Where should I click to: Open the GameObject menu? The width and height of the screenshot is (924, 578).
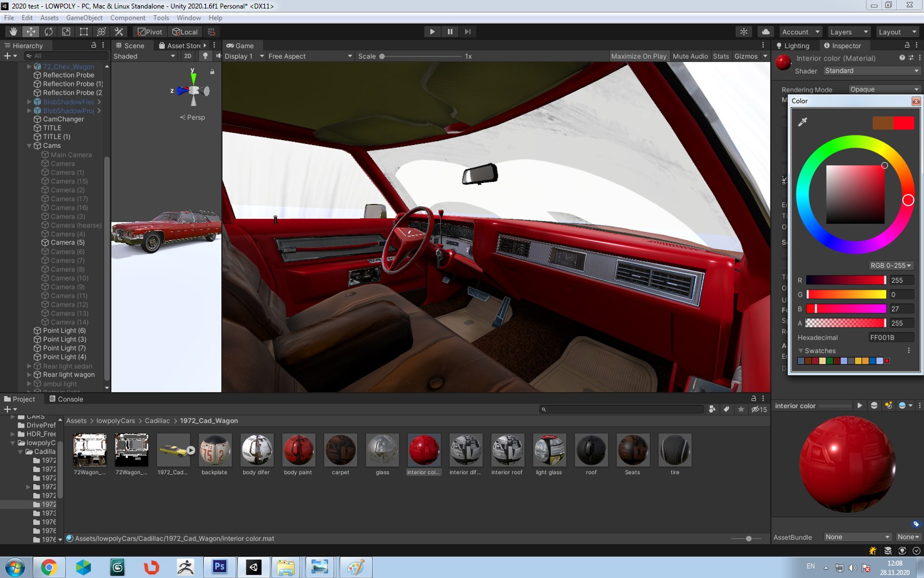[84, 18]
